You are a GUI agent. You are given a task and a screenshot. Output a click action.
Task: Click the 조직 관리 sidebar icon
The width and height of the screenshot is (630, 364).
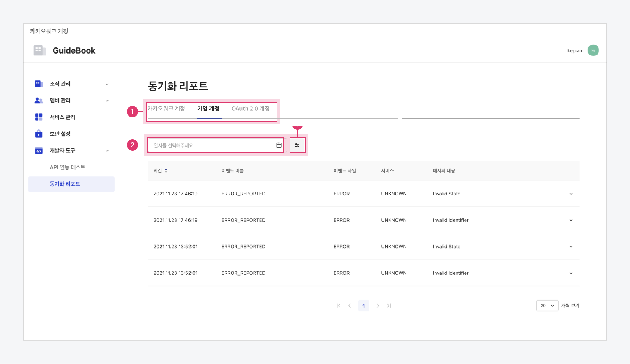pos(39,84)
